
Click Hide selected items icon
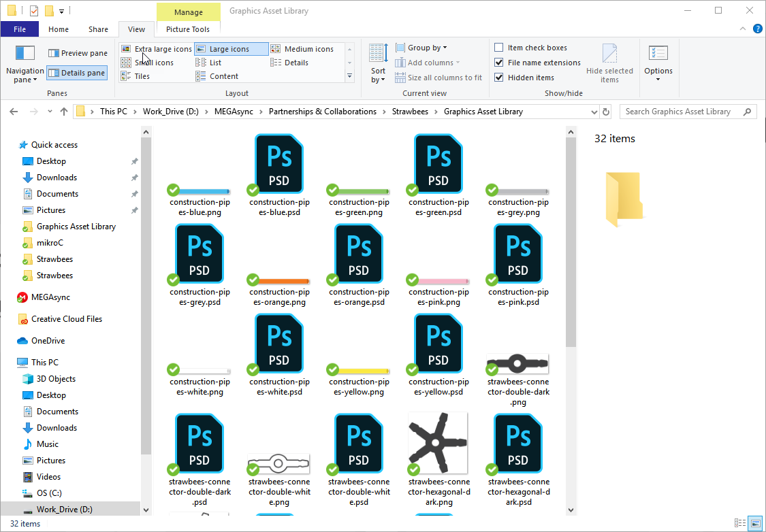pyautogui.click(x=609, y=53)
